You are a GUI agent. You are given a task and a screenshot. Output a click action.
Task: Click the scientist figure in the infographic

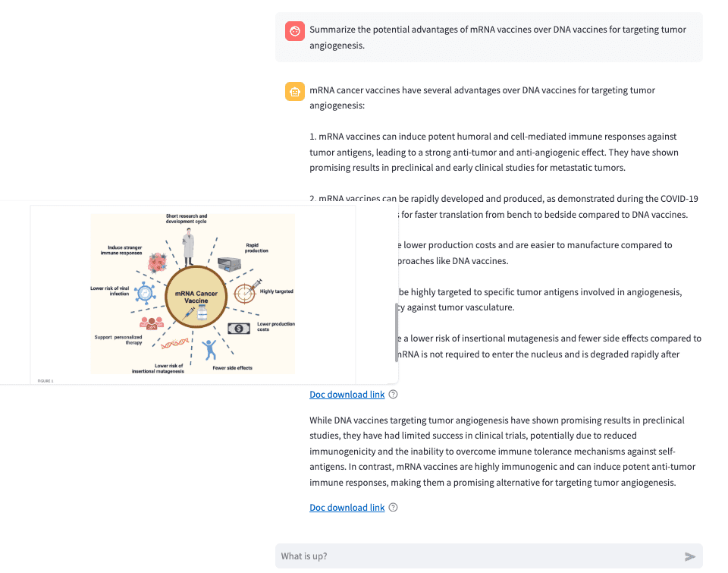189,245
